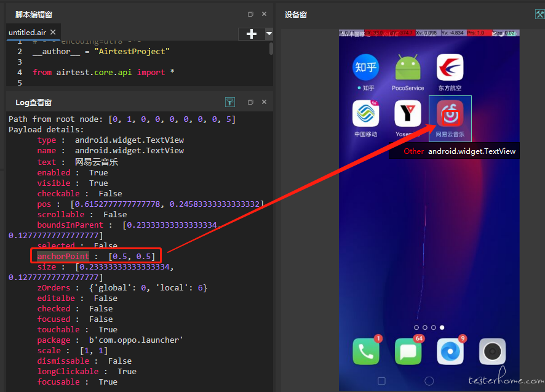Click the device tools icon top right
This screenshot has width=545, height=392.
540,14
